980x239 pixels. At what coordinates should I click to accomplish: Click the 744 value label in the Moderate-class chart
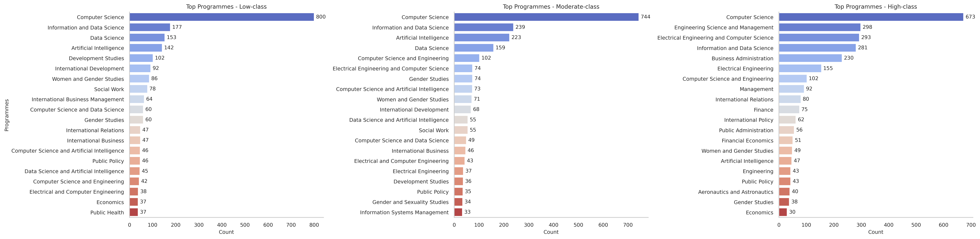point(646,17)
